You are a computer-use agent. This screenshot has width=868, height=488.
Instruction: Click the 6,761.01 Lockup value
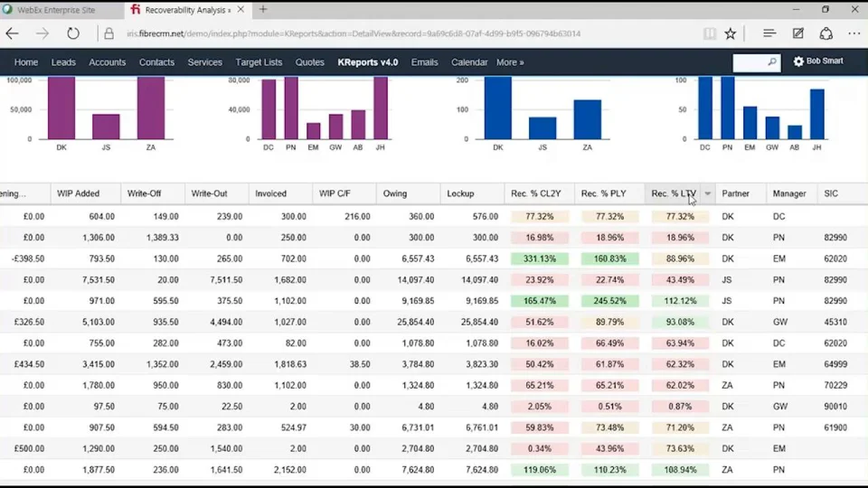(x=482, y=427)
